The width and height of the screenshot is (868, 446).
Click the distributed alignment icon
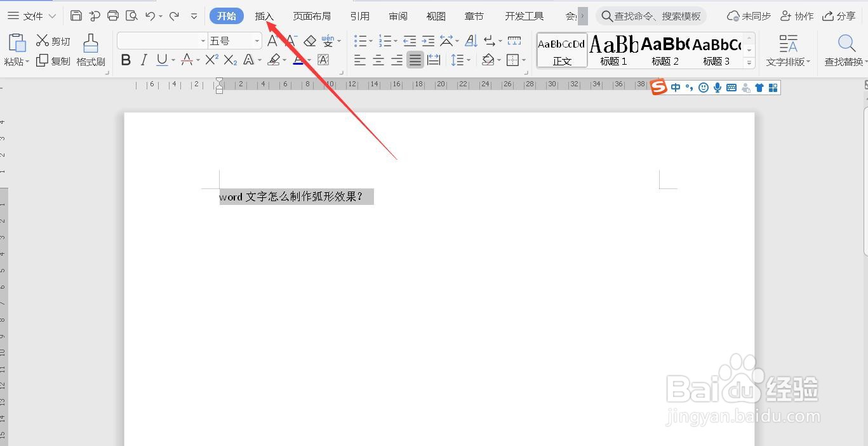tap(434, 60)
